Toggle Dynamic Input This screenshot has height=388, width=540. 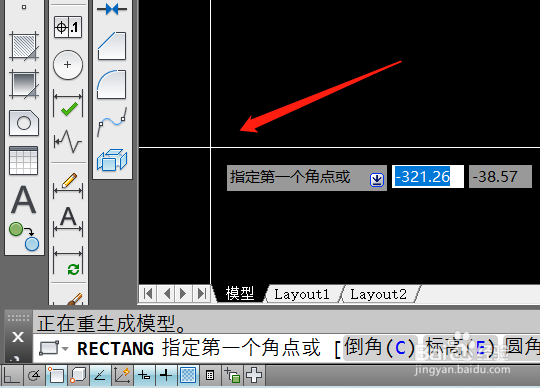click(144, 375)
